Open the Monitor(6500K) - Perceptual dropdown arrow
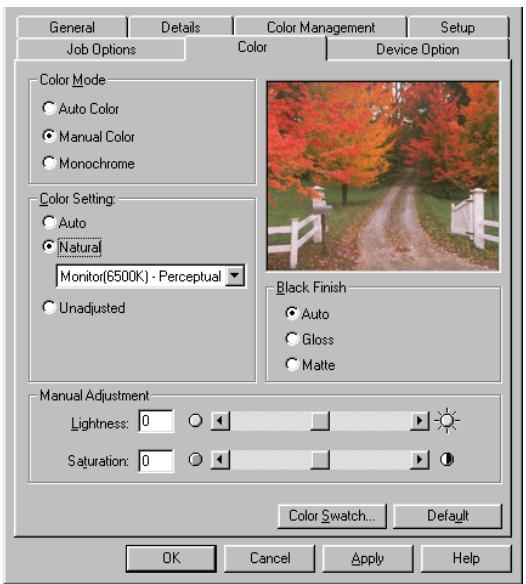526x584 pixels. point(235,276)
